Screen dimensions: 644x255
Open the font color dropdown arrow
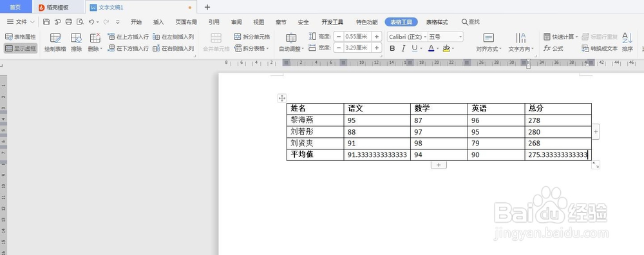pos(438,49)
